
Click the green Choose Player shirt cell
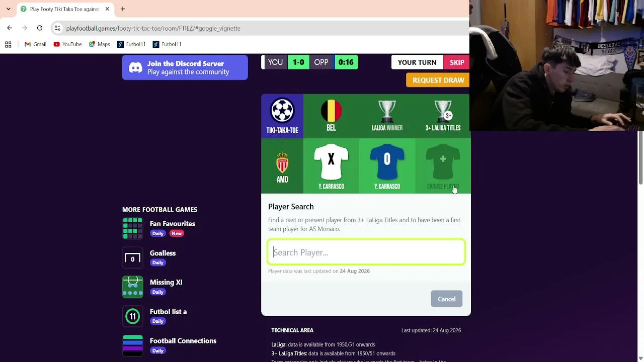click(x=443, y=167)
